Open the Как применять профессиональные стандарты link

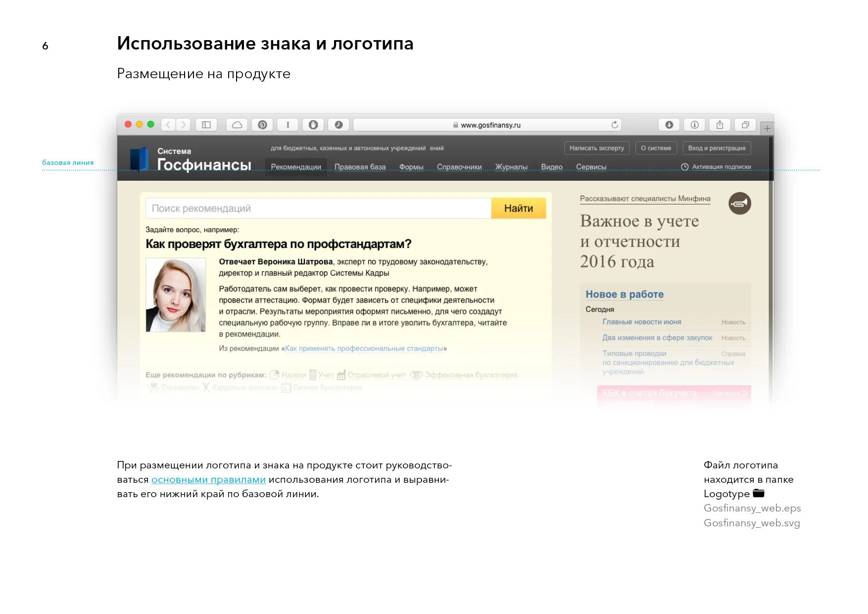coord(364,349)
